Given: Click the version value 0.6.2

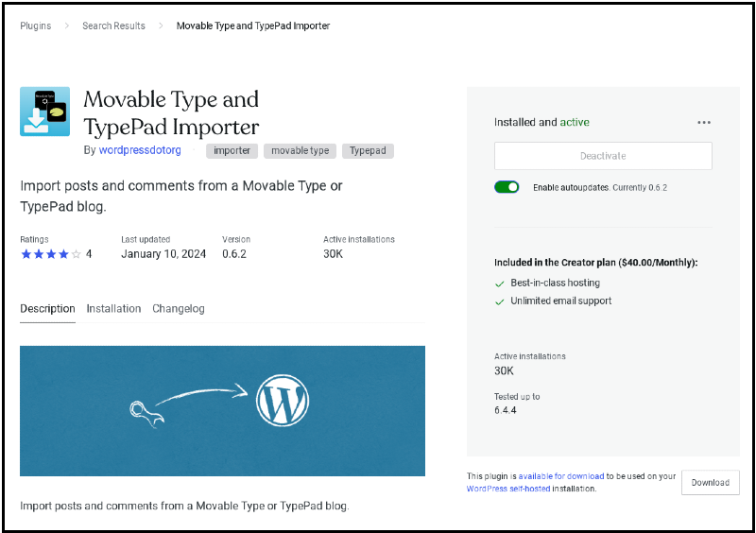Looking at the screenshot, I should pos(234,254).
